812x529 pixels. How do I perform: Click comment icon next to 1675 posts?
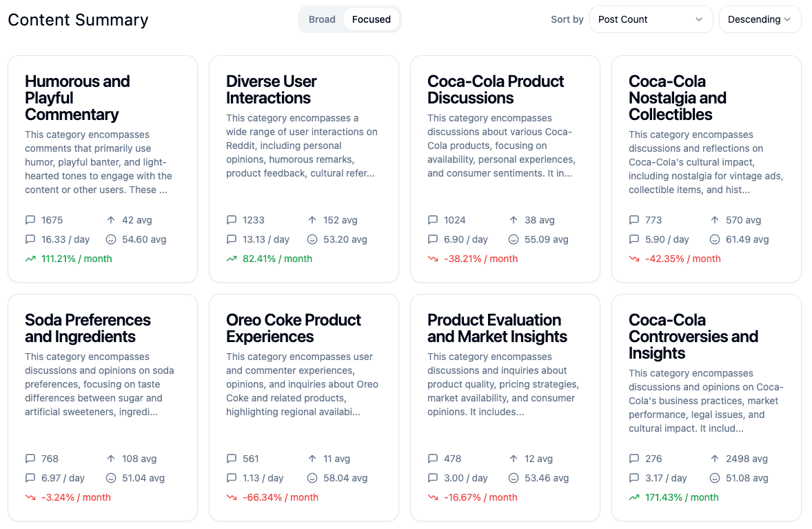pos(30,220)
